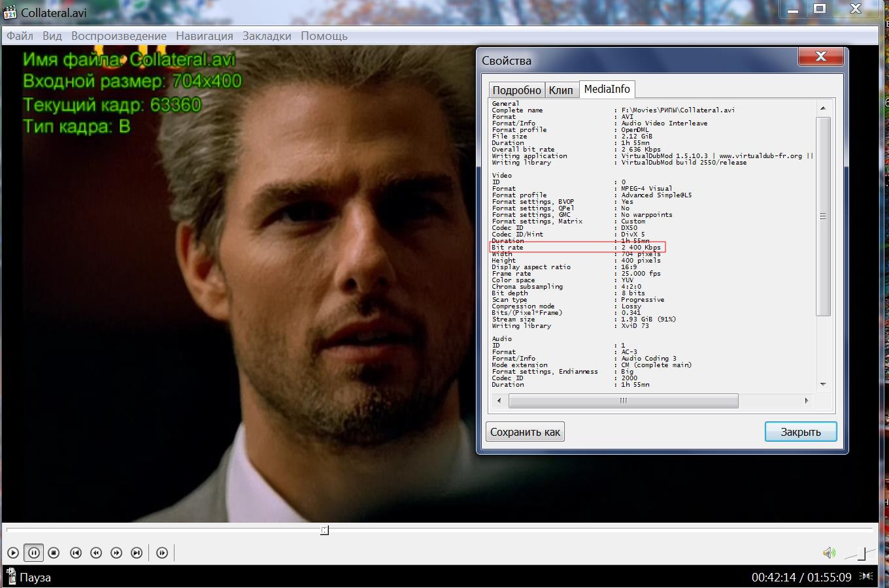Click the Сохранить как button
This screenshot has height=588, width=889.
(526, 432)
